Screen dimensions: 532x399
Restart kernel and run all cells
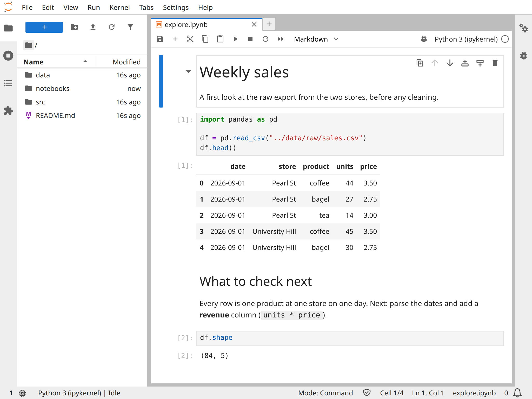click(x=281, y=39)
